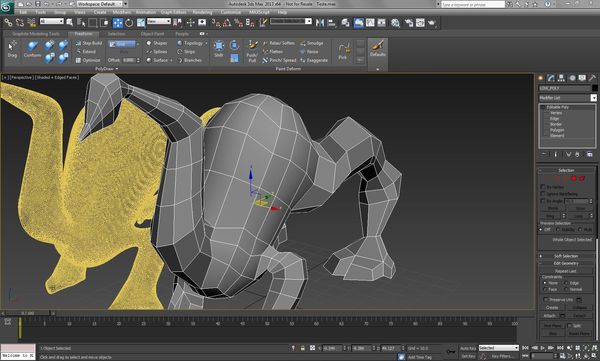The image size is (600, 361).
Task: Select the Select and Link tool
Action: click(8, 23)
